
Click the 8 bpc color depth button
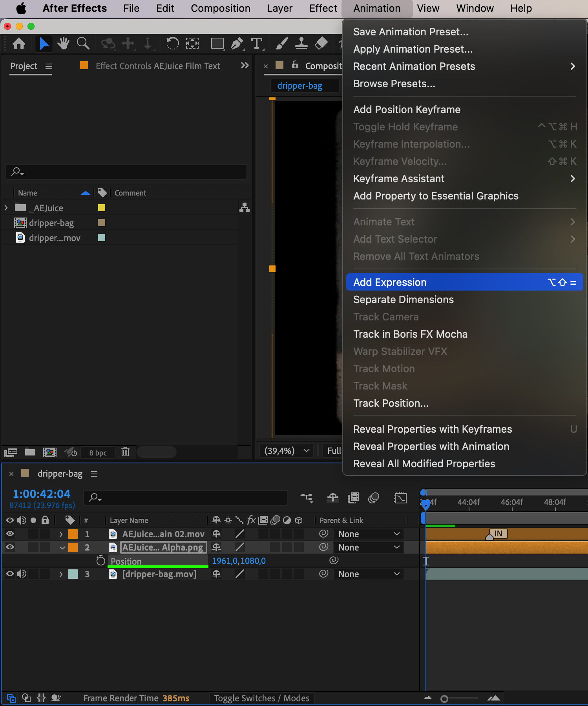(x=98, y=453)
